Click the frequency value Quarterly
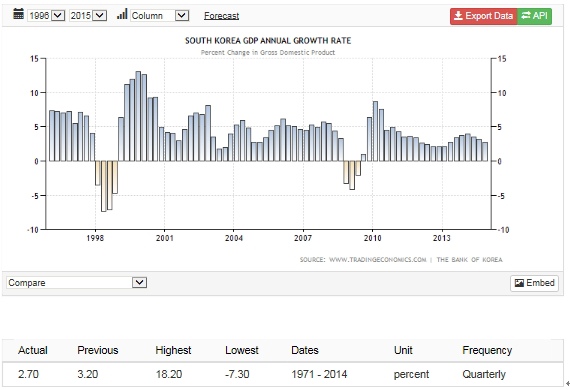The image size is (570, 390). click(484, 374)
